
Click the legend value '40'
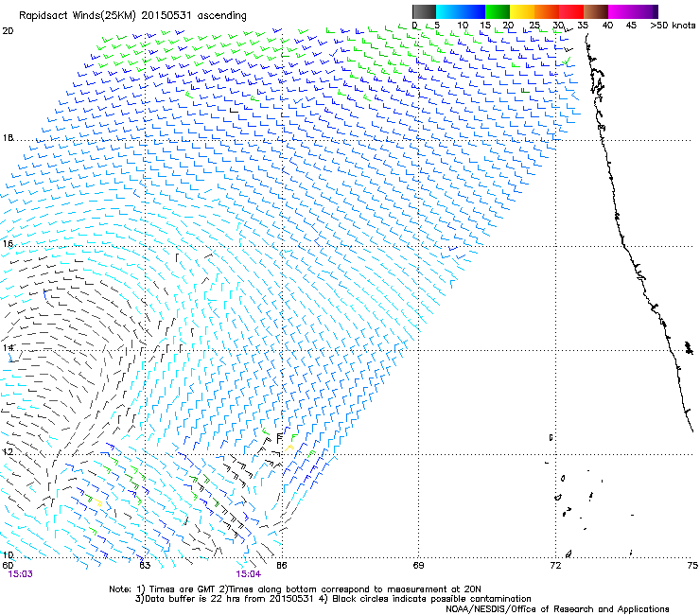607,26
